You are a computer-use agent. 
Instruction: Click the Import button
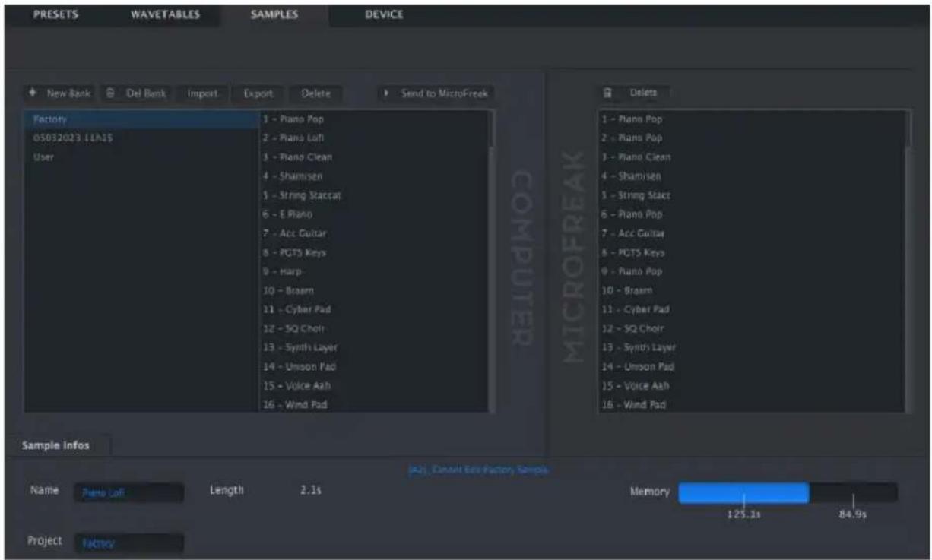(x=203, y=93)
